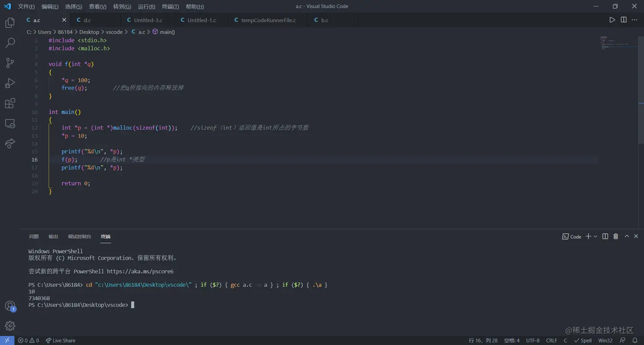
Task: Open the Source Control view
Action: pyautogui.click(x=10, y=63)
